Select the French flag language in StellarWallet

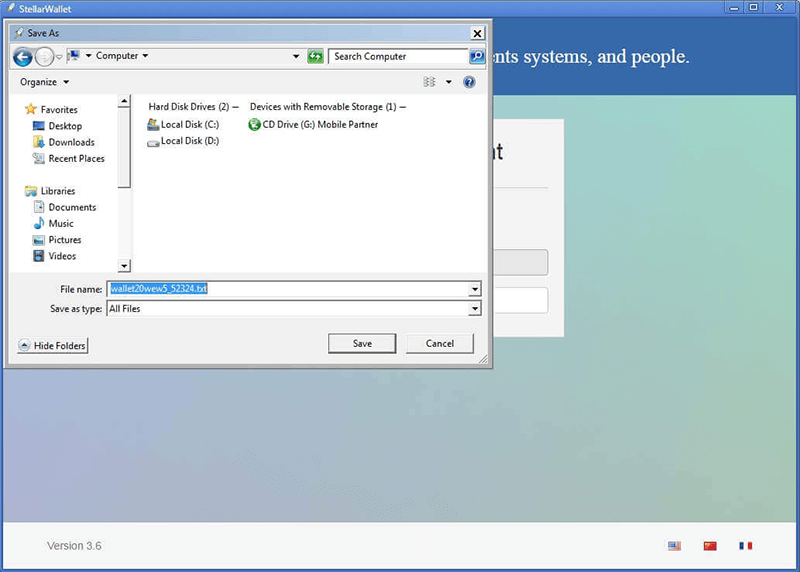click(x=745, y=546)
